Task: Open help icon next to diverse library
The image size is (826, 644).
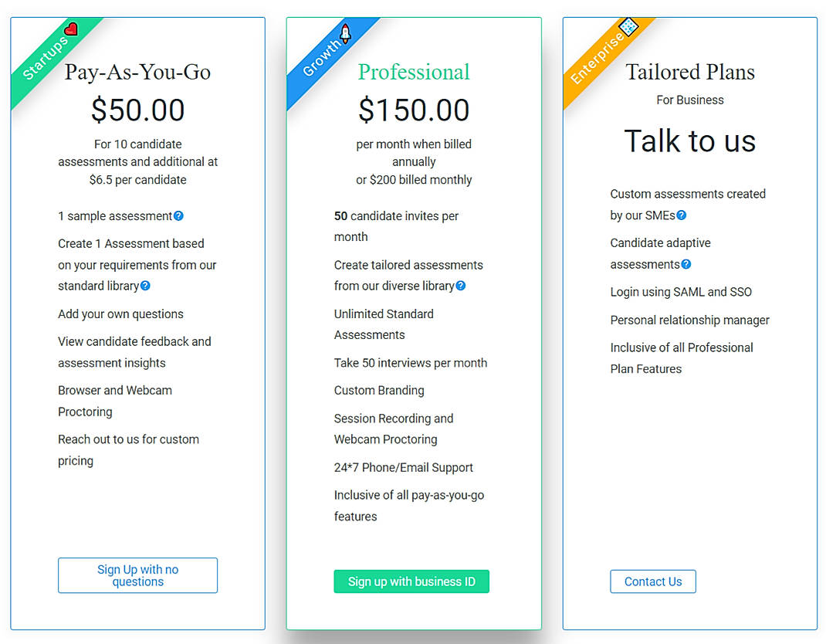Action: click(x=461, y=286)
